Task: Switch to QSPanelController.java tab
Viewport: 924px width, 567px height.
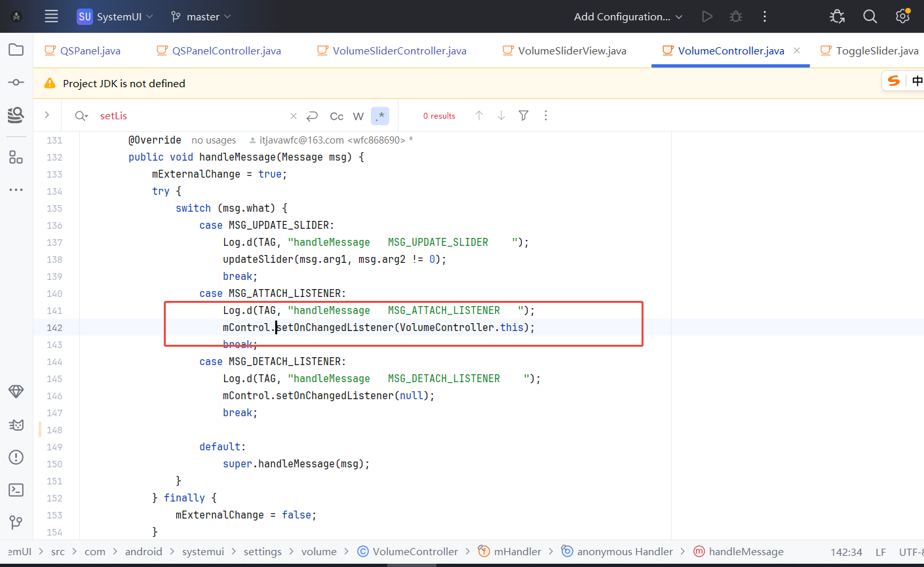Action: [219, 50]
